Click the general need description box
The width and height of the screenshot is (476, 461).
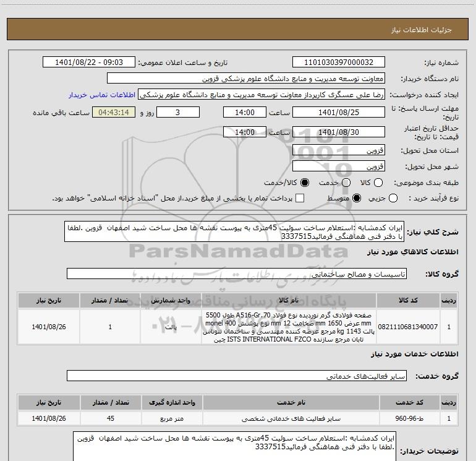coord(234,232)
